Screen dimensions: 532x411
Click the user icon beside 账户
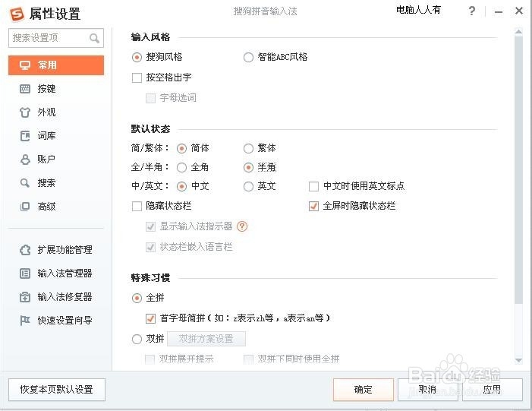point(24,160)
